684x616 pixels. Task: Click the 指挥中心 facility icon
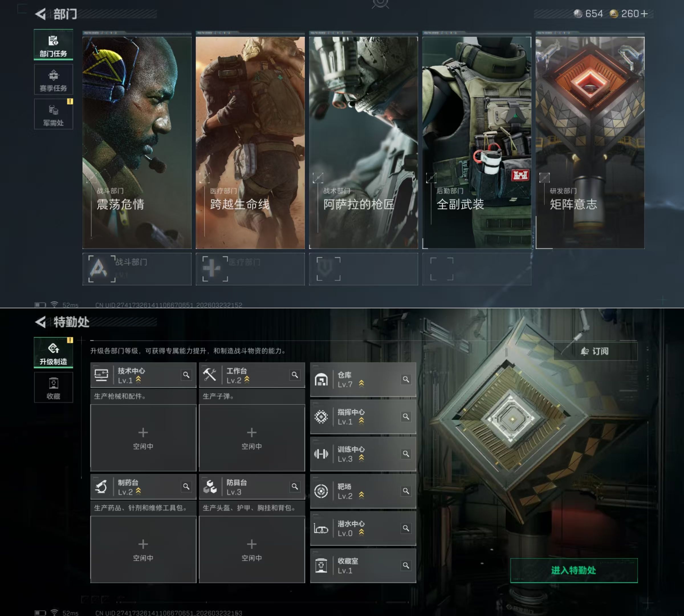(x=321, y=417)
